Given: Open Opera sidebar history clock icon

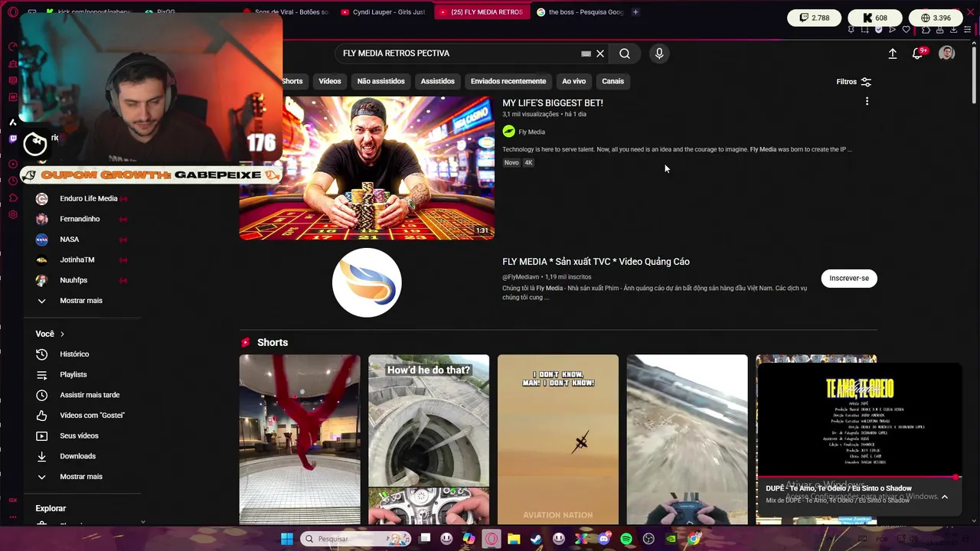Looking at the screenshot, I should [13, 181].
